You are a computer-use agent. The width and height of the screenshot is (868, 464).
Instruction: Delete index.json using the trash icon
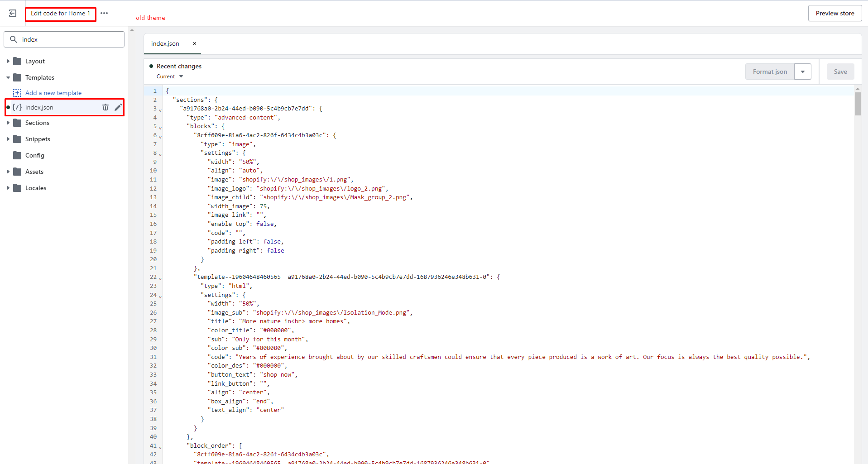pos(106,107)
